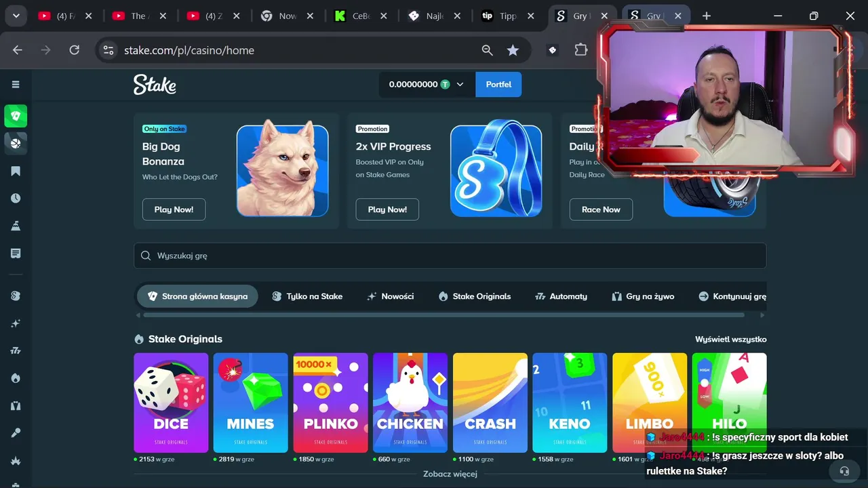Image resolution: width=868 pixels, height=488 pixels.
Task: Click the flame Stake Originals sidebar icon
Action: tap(16, 378)
